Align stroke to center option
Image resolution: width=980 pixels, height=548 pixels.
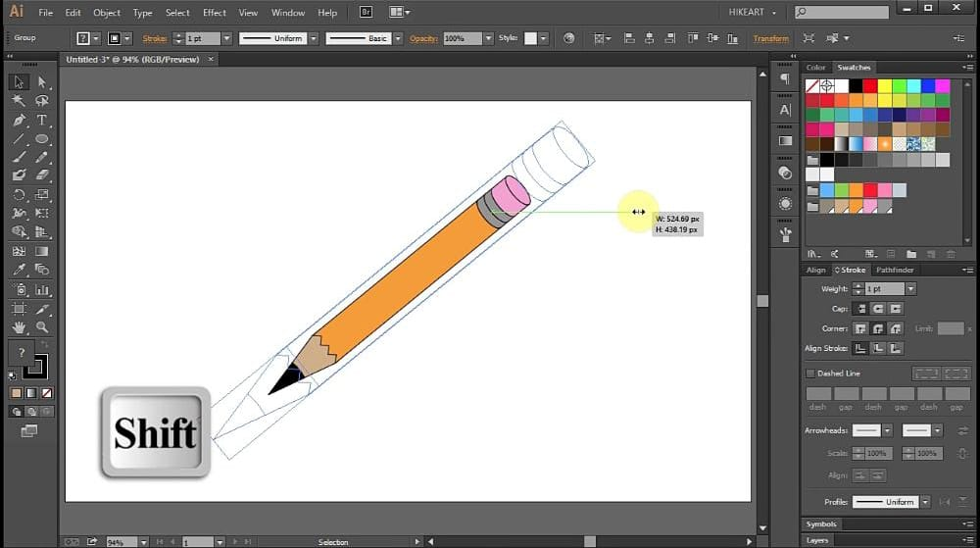[x=860, y=349]
